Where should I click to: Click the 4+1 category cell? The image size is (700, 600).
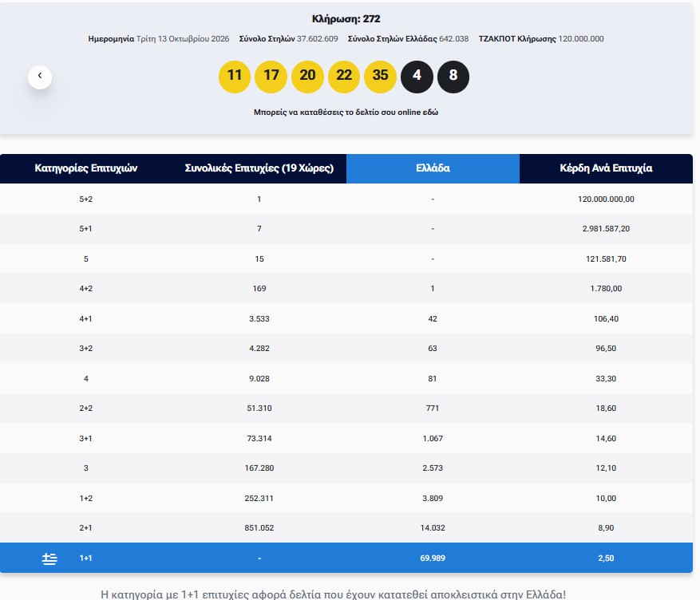click(86, 318)
